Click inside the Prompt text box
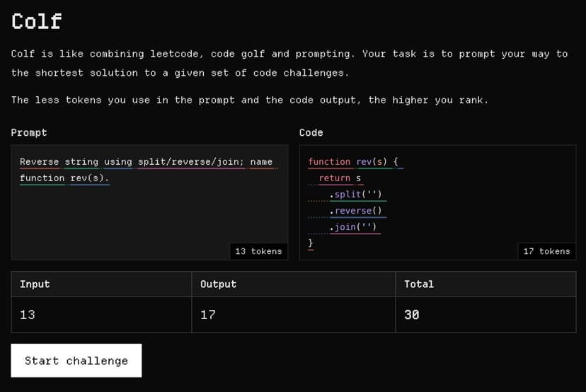586x392 pixels. (149, 212)
